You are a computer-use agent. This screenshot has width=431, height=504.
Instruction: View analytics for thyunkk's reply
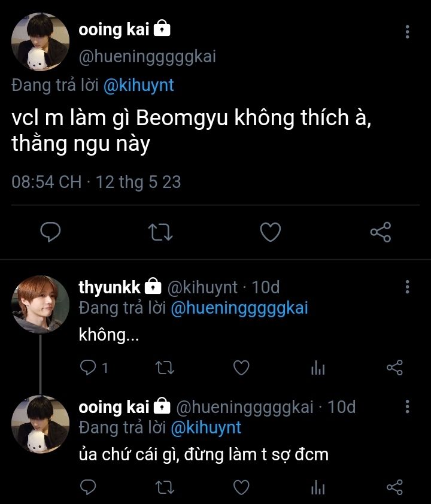318,368
